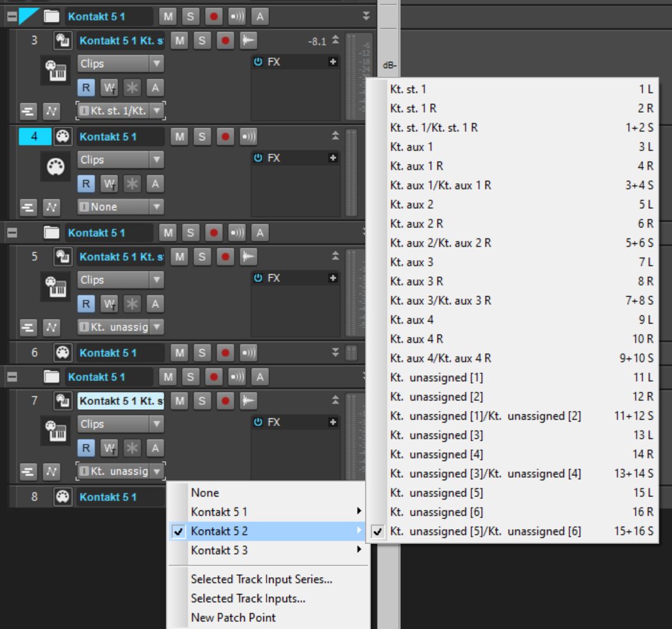This screenshot has height=629, width=672.
Task: Solo track 4
Action: [x=202, y=136]
